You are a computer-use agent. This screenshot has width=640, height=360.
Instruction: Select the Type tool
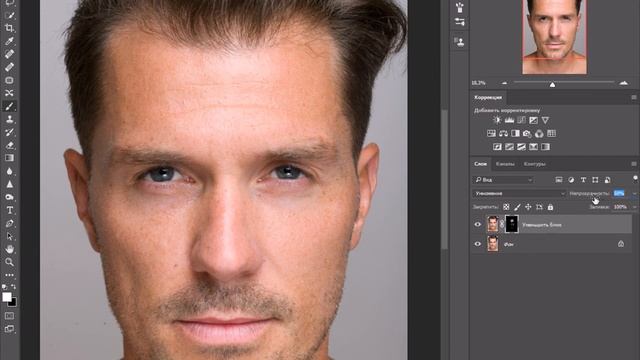[x=9, y=210]
